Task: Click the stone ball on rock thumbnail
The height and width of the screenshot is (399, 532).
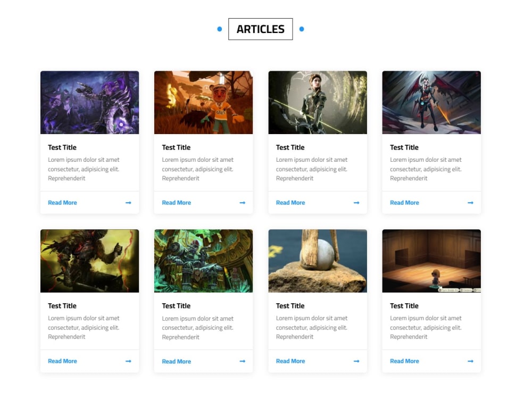Action: point(318,261)
